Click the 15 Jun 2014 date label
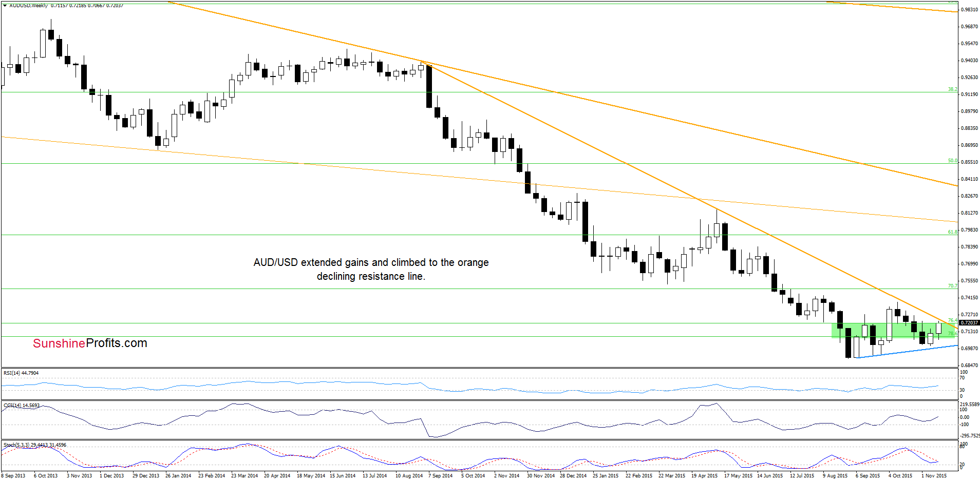This screenshot has height=480, width=980. [343, 476]
